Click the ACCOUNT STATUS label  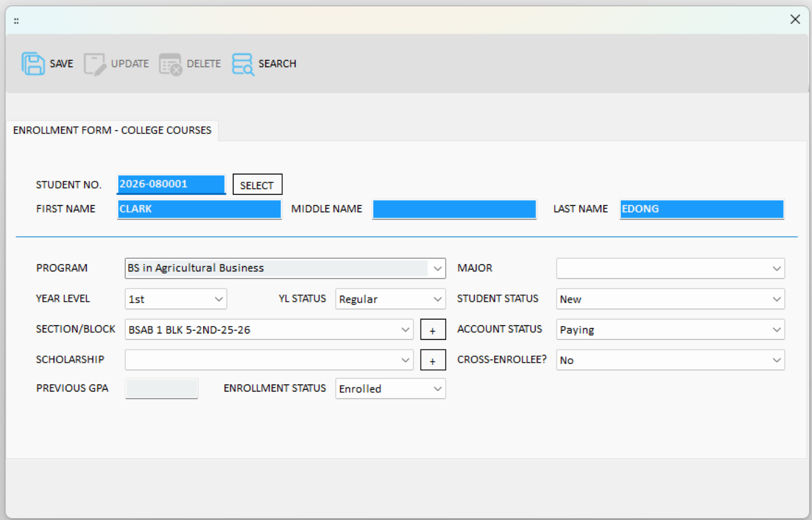[499, 329]
